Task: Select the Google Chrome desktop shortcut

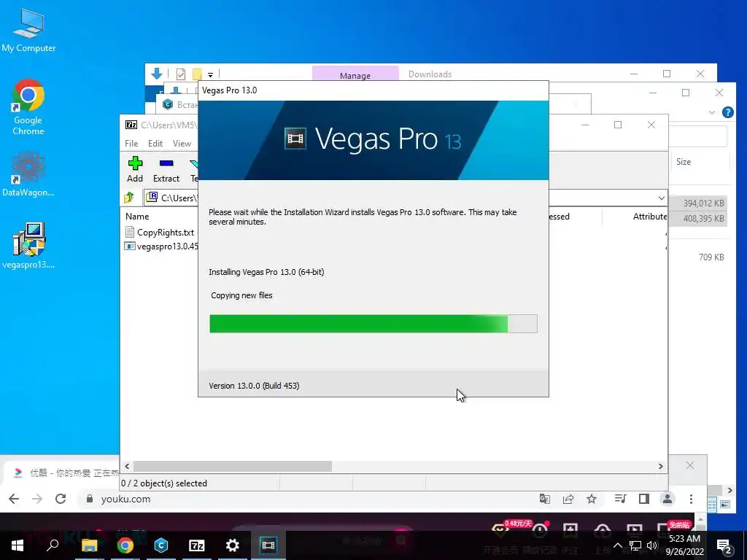Action: (28, 107)
